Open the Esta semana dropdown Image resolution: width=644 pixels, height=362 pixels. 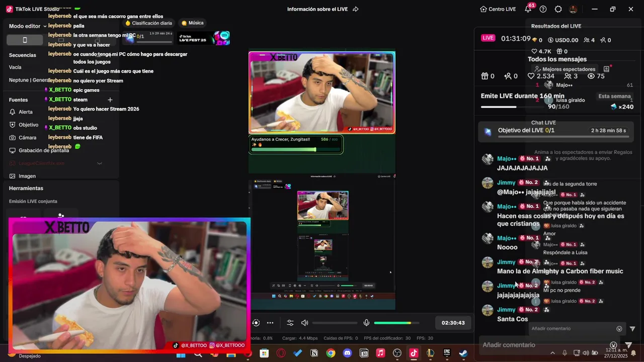click(614, 96)
